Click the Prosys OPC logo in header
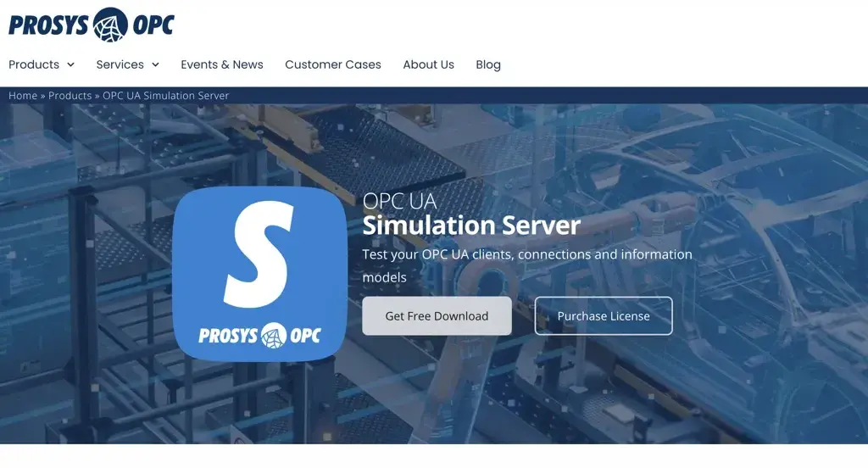Image resolution: width=868 pixels, height=468 pixels. coord(92,25)
